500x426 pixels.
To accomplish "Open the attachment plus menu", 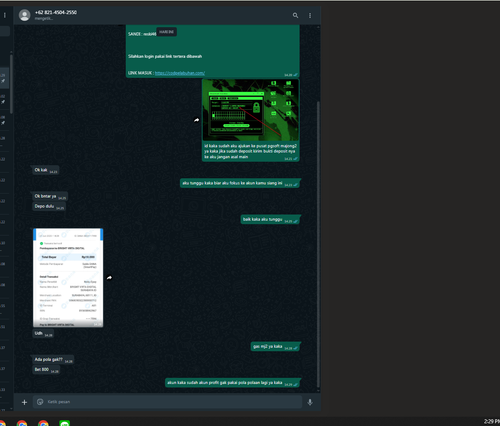I will [24, 402].
